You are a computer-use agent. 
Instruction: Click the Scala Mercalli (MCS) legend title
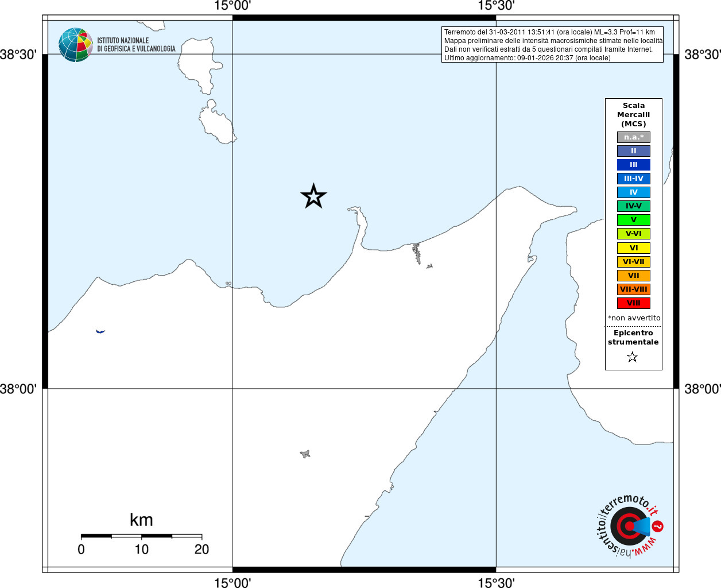[x=634, y=114]
